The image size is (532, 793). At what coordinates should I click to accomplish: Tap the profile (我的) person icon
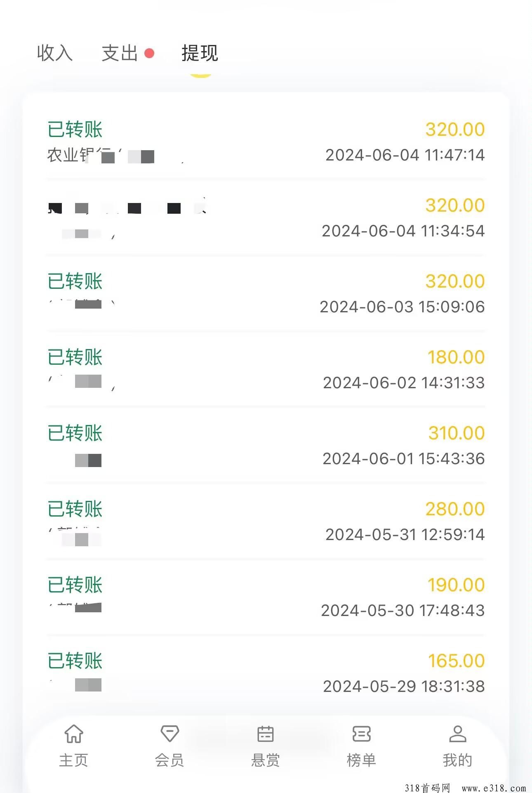(457, 734)
